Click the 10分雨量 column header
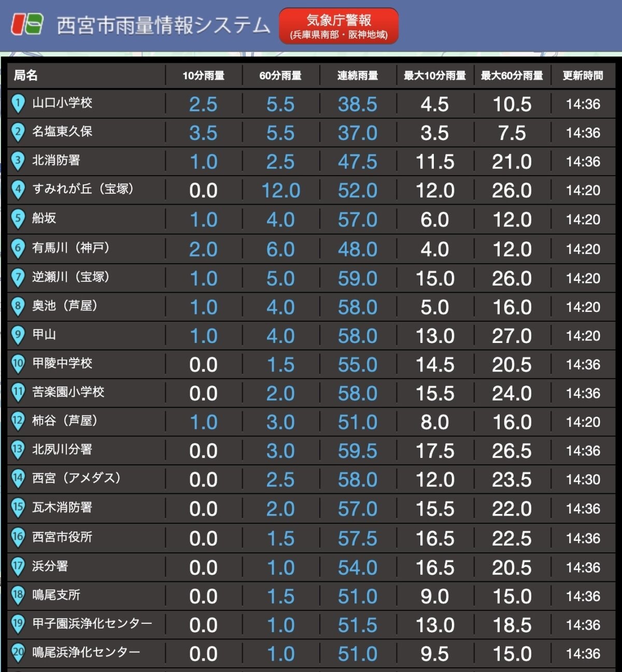The width and height of the screenshot is (622, 672). pyautogui.click(x=203, y=76)
